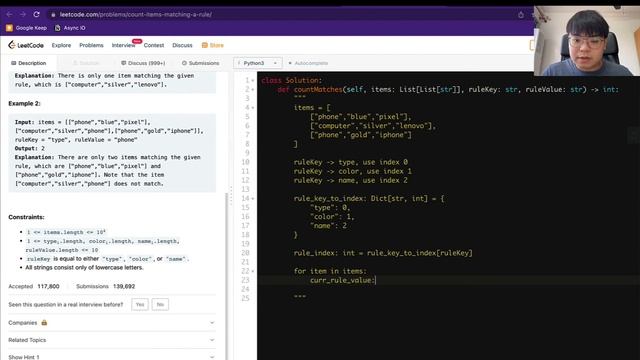640x360 pixels.
Task: Open the Contest menu item
Action: click(x=154, y=45)
